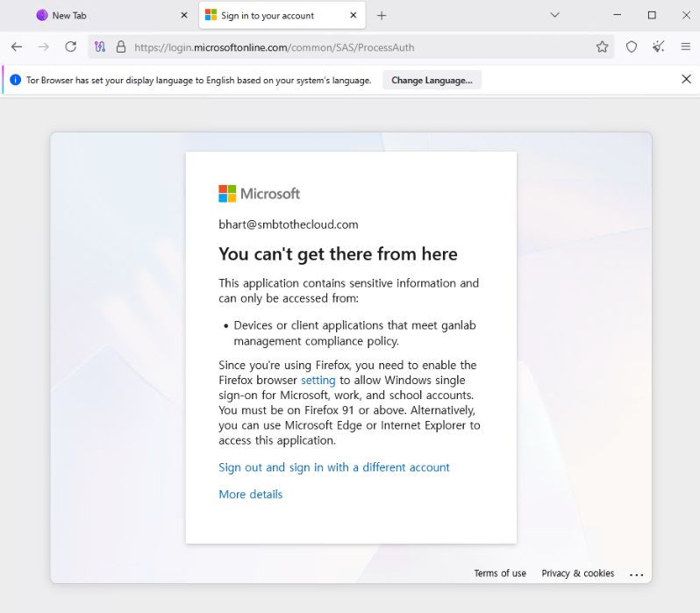Click the Change Language button
The width and height of the screenshot is (700, 613).
pyautogui.click(x=432, y=81)
